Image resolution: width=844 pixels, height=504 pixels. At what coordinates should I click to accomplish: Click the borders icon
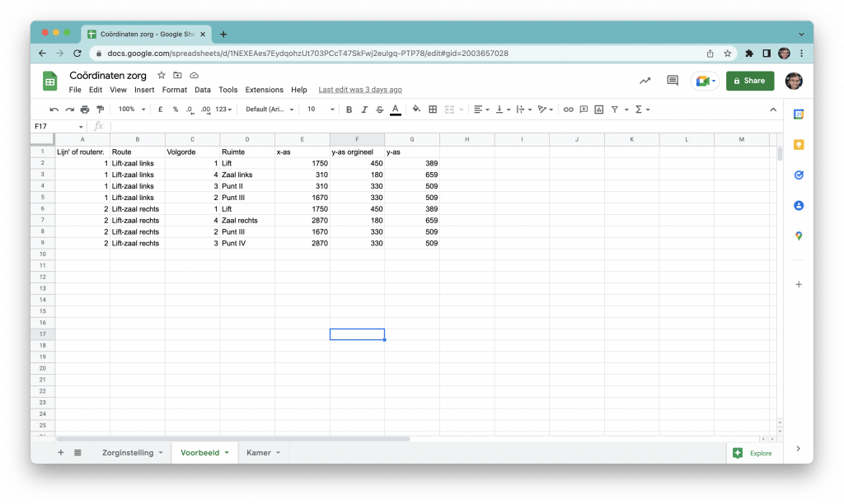point(433,110)
